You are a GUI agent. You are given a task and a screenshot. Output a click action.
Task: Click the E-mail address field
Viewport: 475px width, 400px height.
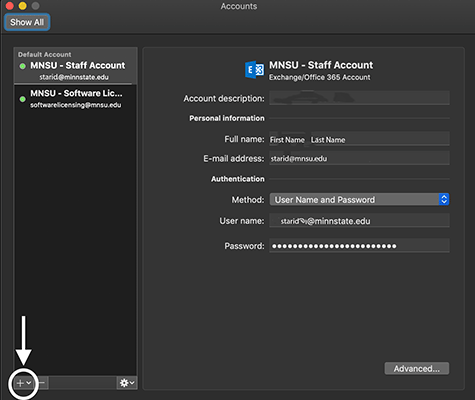pos(359,158)
